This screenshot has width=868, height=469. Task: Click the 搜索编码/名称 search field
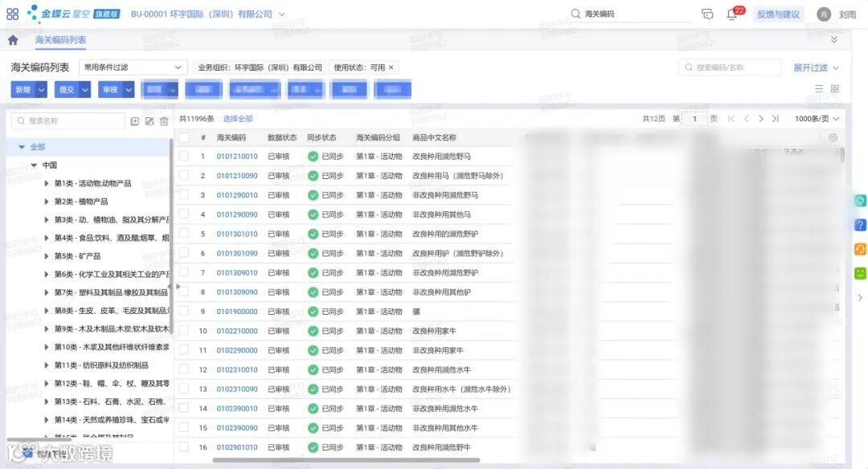click(x=730, y=67)
